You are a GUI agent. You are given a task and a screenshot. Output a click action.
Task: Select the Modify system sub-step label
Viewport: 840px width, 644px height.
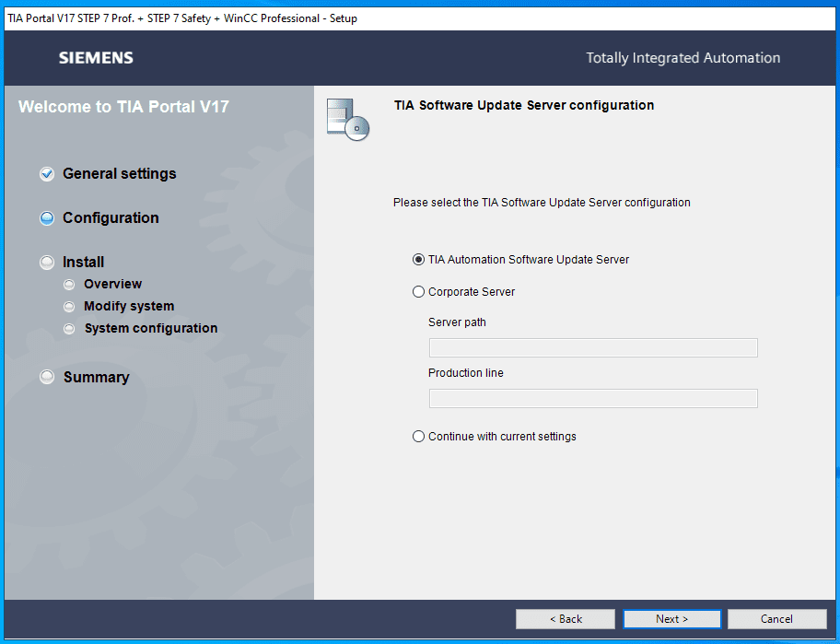(x=129, y=306)
